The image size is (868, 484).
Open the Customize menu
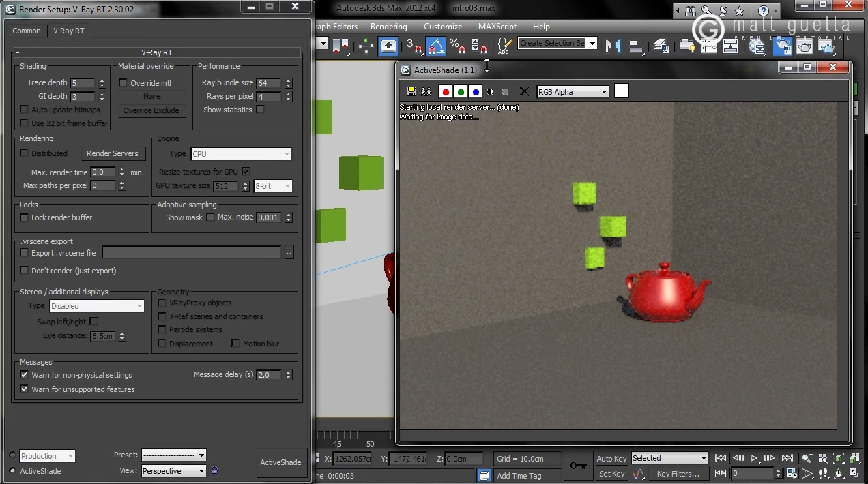443,27
